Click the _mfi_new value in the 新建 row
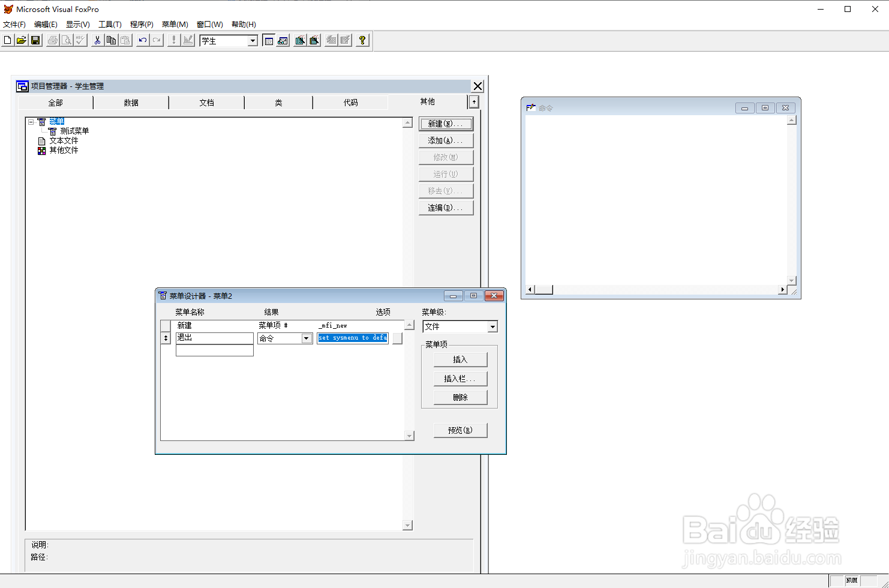Image resolution: width=889 pixels, height=588 pixels. tap(333, 326)
